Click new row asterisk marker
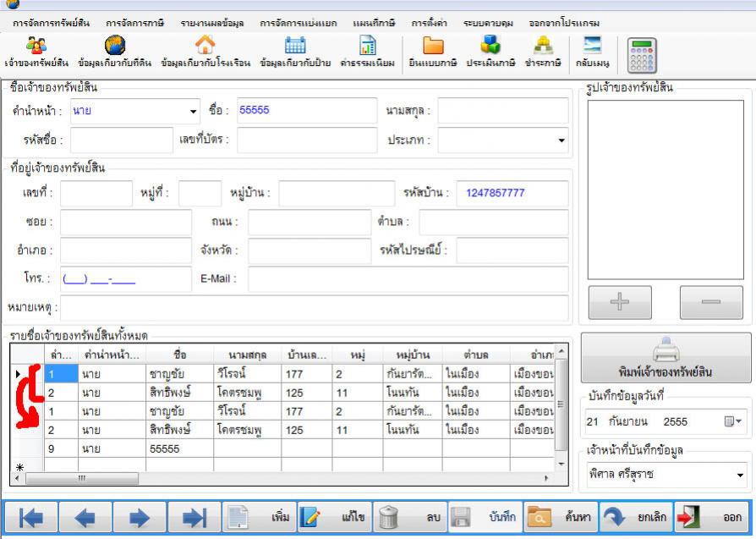Image resolution: width=756 pixels, height=539 pixels. 19,466
